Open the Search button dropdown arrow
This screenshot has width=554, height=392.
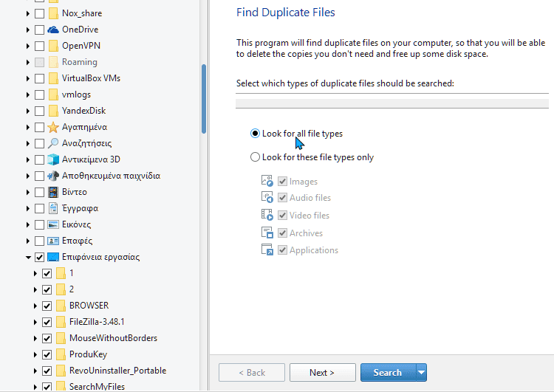click(421, 373)
